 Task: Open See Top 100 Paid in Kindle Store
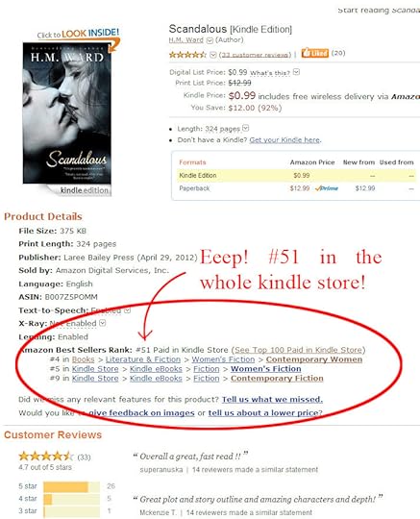tap(299, 350)
